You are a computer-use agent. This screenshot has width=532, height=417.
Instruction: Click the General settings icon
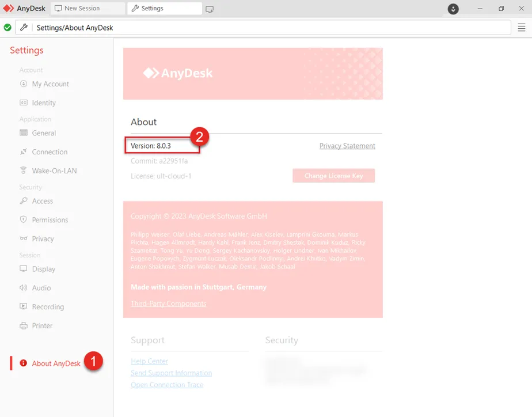click(24, 133)
